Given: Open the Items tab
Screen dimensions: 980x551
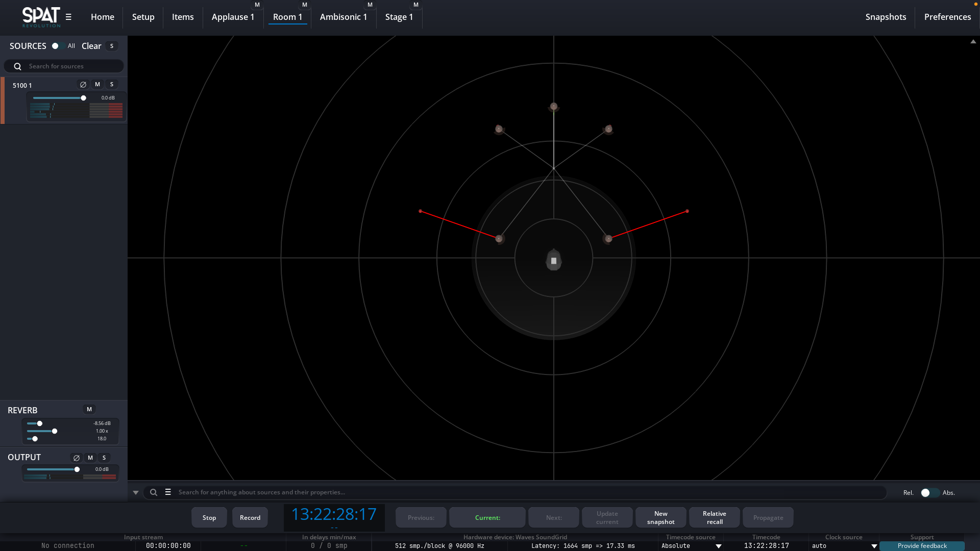Looking at the screenshot, I should point(183,17).
